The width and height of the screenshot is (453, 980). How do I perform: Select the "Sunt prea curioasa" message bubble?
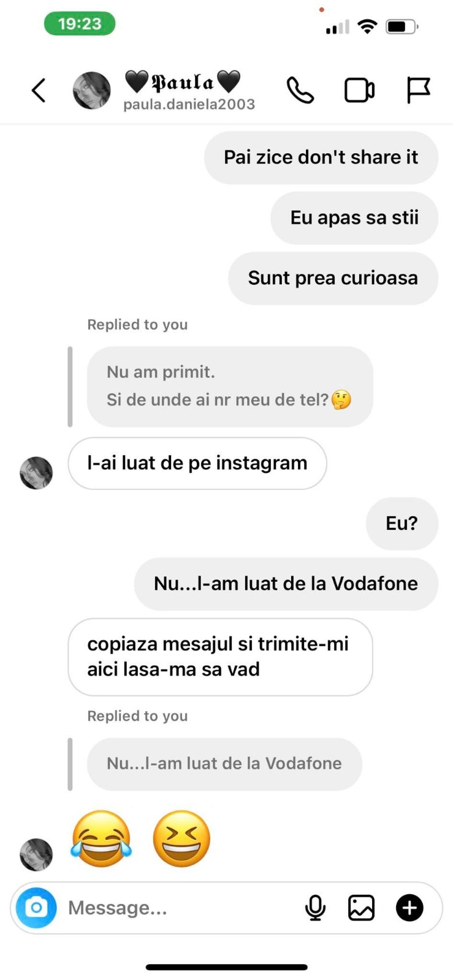333,278
